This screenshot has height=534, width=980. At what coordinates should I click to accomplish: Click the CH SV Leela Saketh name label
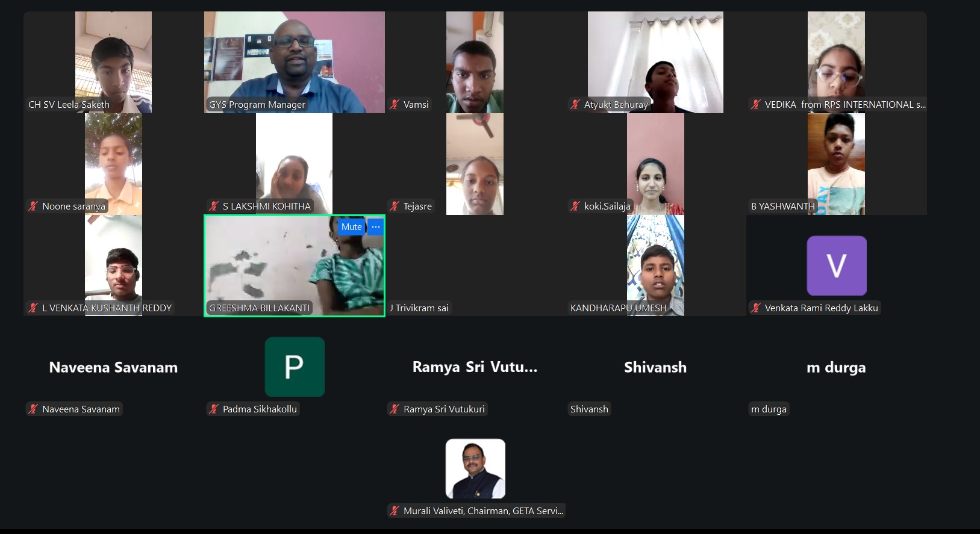[x=69, y=104]
